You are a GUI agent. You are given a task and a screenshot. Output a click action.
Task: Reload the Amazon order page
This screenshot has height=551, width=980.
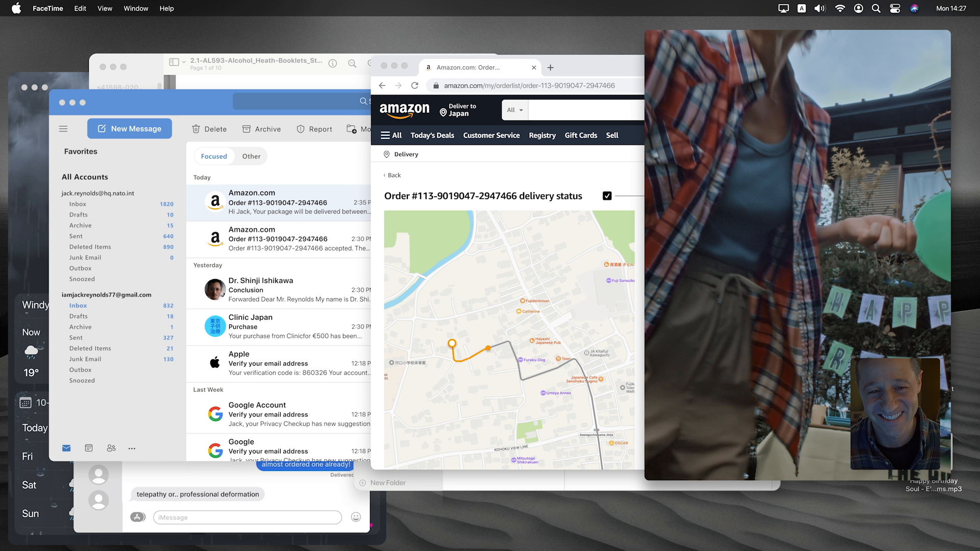click(x=414, y=86)
